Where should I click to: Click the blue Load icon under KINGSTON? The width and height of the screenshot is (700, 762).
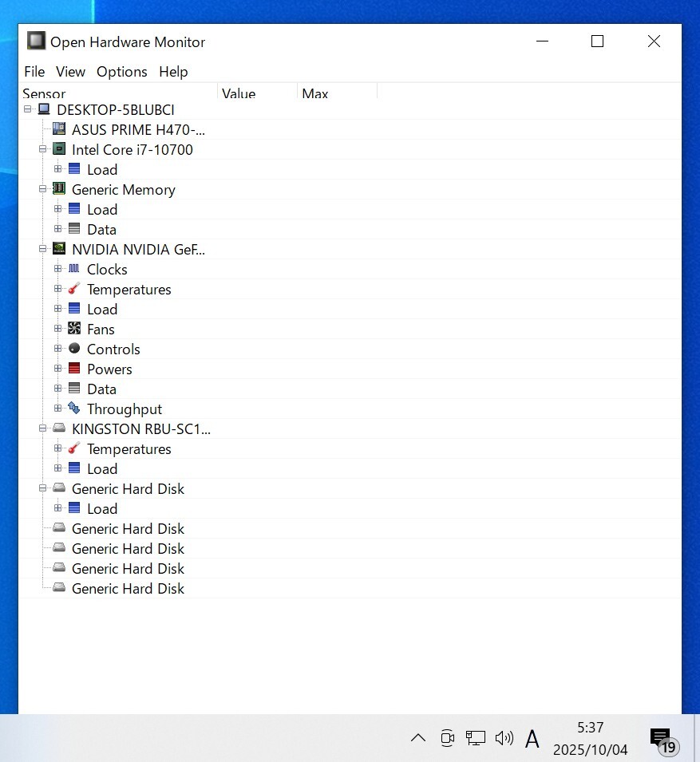click(x=74, y=468)
